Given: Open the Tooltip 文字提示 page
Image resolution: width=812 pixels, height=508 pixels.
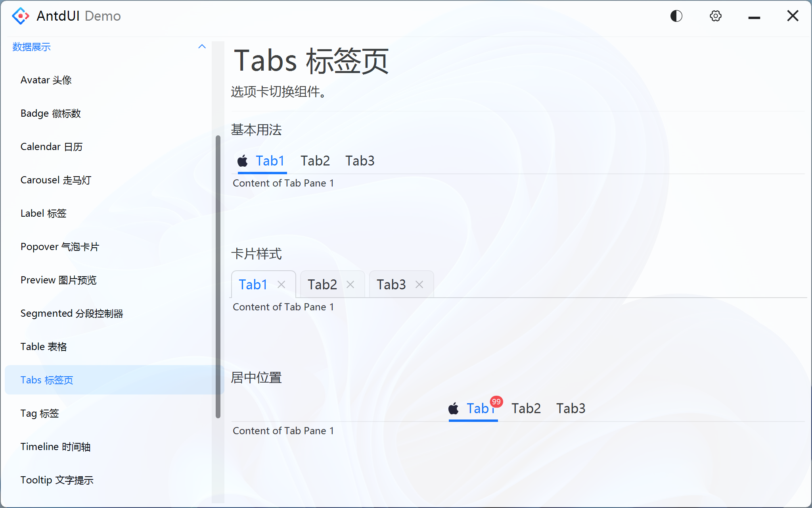Looking at the screenshot, I should (x=57, y=479).
